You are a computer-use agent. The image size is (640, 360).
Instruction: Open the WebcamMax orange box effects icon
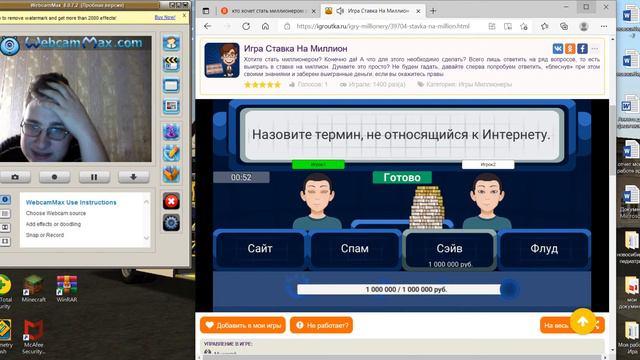[x=171, y=174]
